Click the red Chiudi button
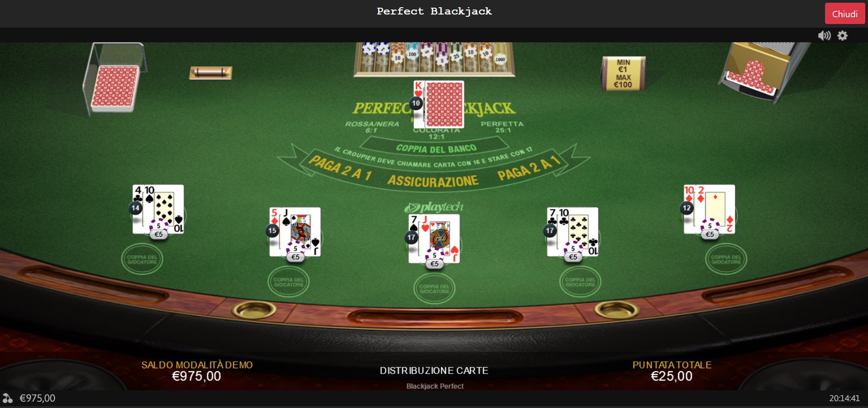Viewport: 868px width, 408px height. click(844, 14)
